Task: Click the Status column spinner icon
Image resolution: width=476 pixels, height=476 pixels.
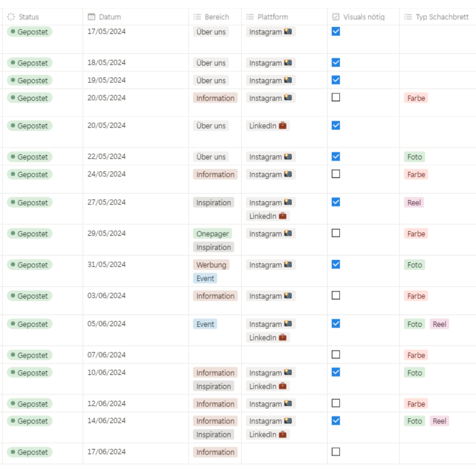Action: coord(11,17)
